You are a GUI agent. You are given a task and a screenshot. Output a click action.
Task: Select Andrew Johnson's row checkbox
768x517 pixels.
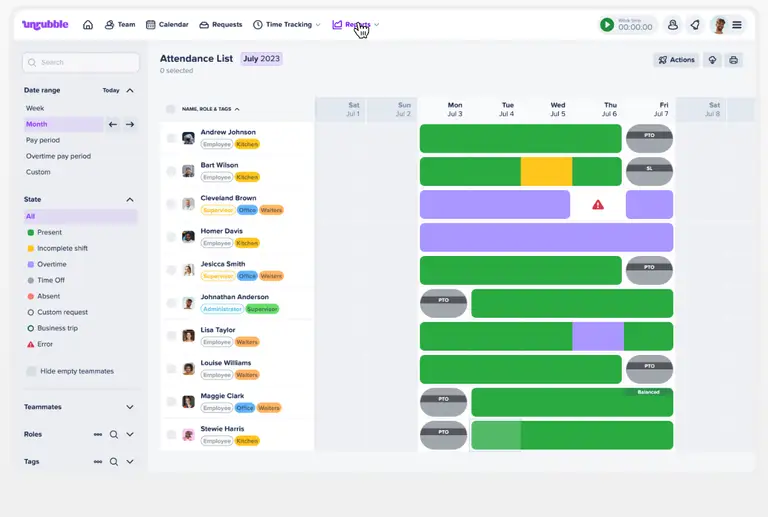[x=171, y=138]
